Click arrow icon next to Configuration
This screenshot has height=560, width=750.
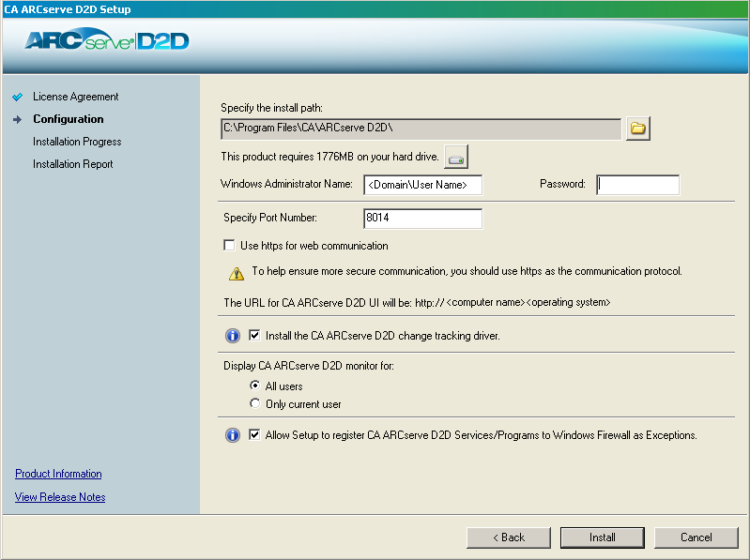(x=18, y=119)
